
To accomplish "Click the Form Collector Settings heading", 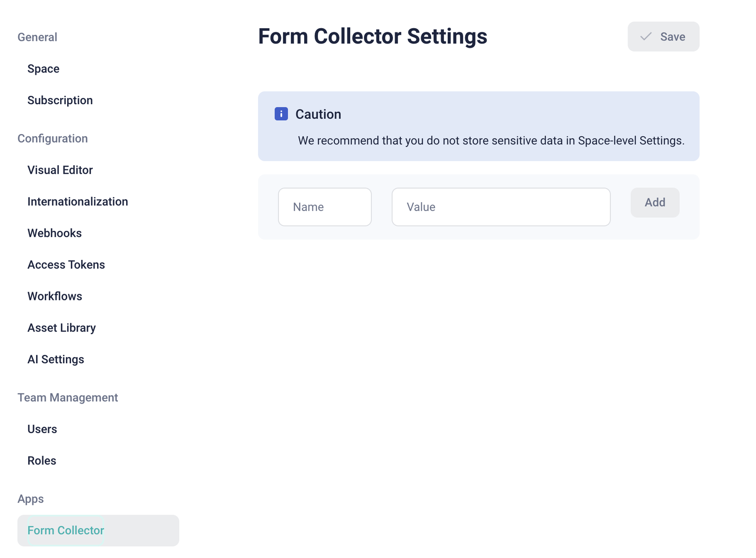I will [373, 36].
